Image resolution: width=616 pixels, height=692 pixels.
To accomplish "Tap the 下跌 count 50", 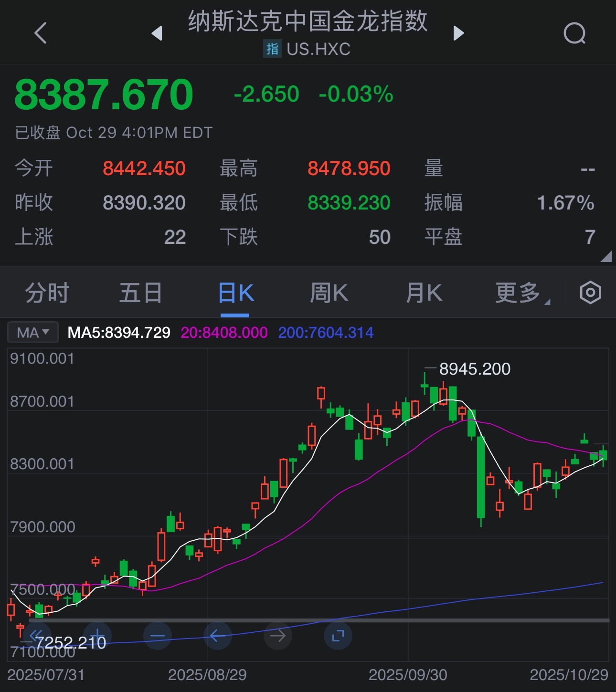I will (380, 237).
